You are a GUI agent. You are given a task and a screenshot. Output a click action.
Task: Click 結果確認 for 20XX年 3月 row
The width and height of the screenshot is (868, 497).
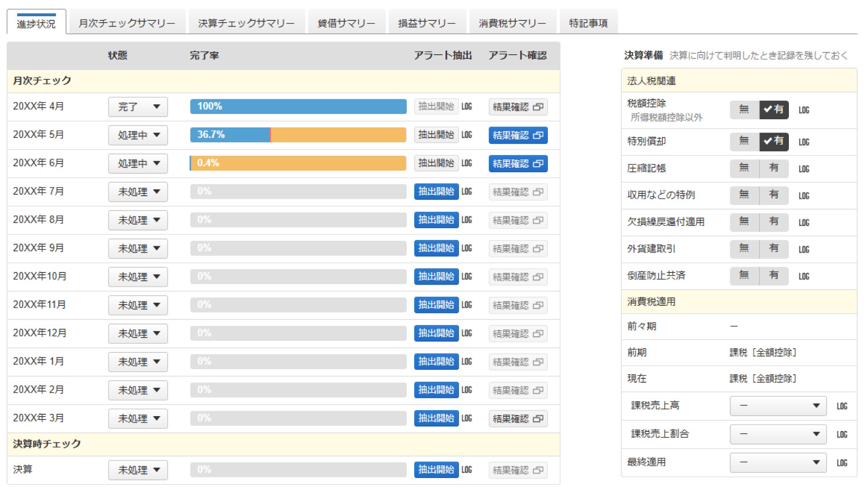(x=518, y=418)
